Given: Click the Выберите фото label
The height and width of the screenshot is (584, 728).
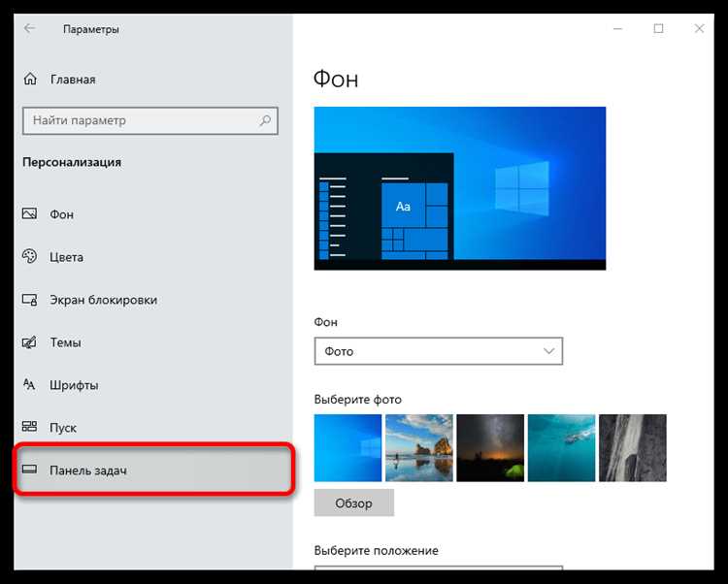Looking at the screenshot, I should tap(358, 400).
